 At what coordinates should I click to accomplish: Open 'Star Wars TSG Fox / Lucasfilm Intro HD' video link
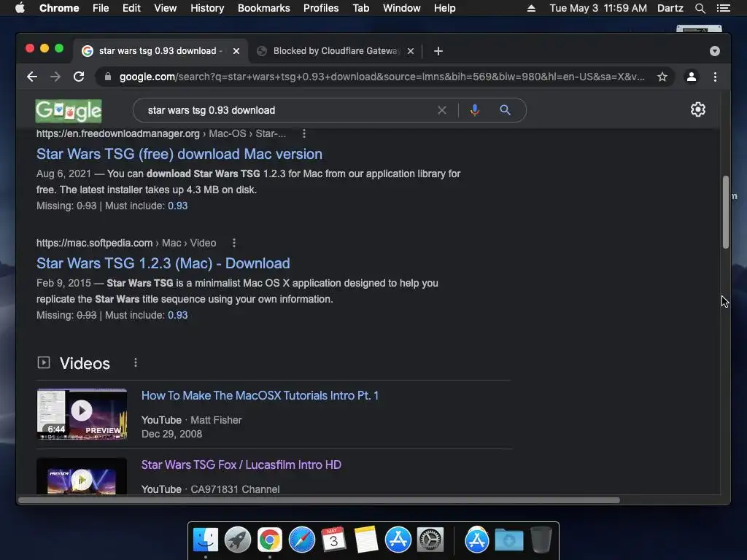[x=241, y=464]
